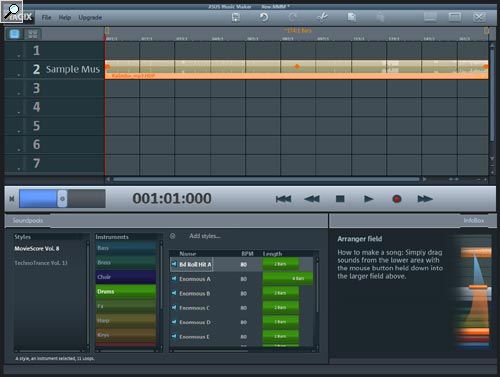
Task: Open the Help menu
Action: click(65, 17)
